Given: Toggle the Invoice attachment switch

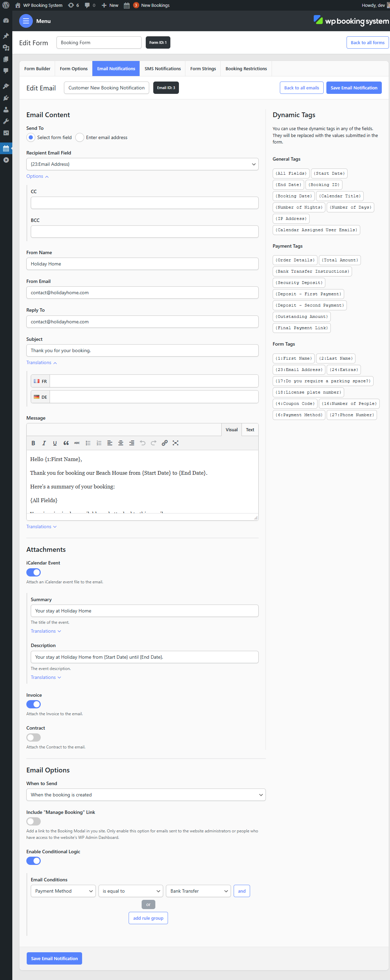Looking at the screenshot, I should click(34, 704).
